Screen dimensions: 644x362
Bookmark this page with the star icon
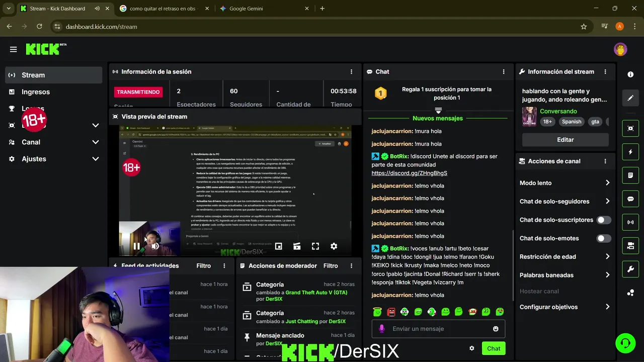pos(584,27)
